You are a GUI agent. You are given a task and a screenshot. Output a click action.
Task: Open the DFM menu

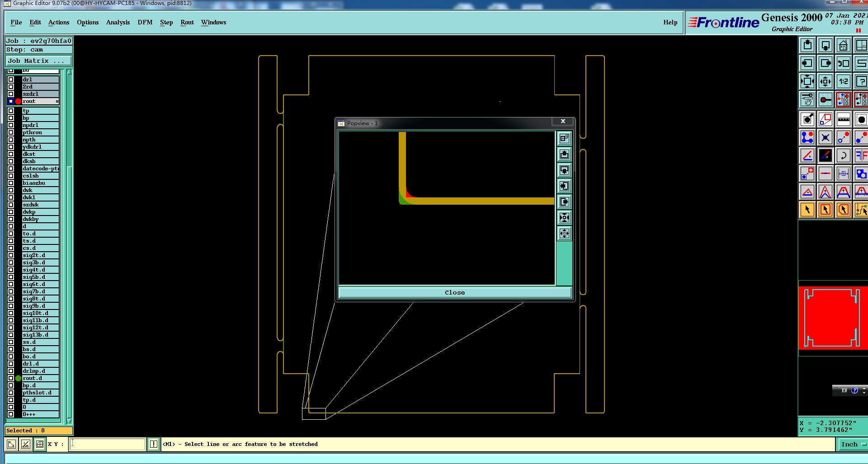(x=145, y=22)
